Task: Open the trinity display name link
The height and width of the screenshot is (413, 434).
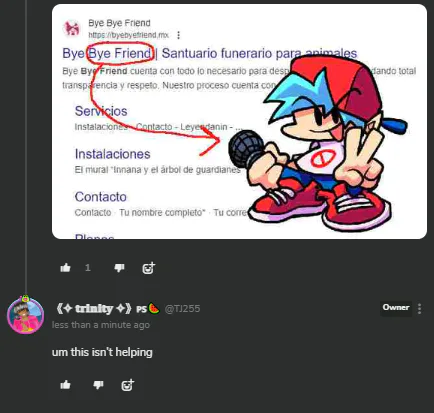Action: click(x=94, y=309)
